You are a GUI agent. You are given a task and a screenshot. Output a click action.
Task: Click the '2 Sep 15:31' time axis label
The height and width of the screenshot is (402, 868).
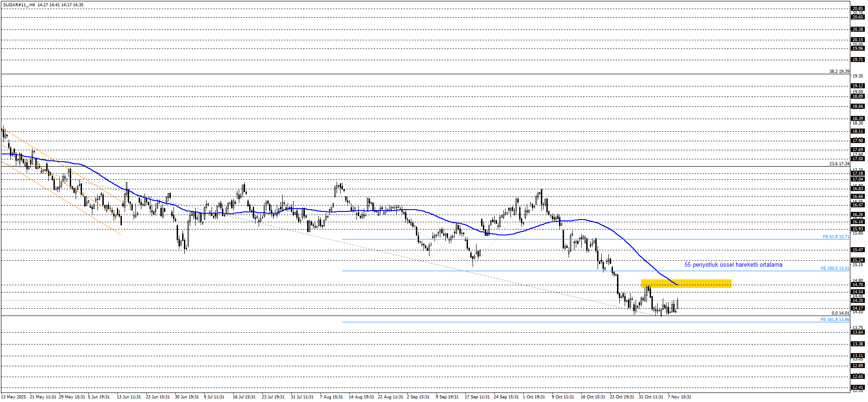[418, 397]
